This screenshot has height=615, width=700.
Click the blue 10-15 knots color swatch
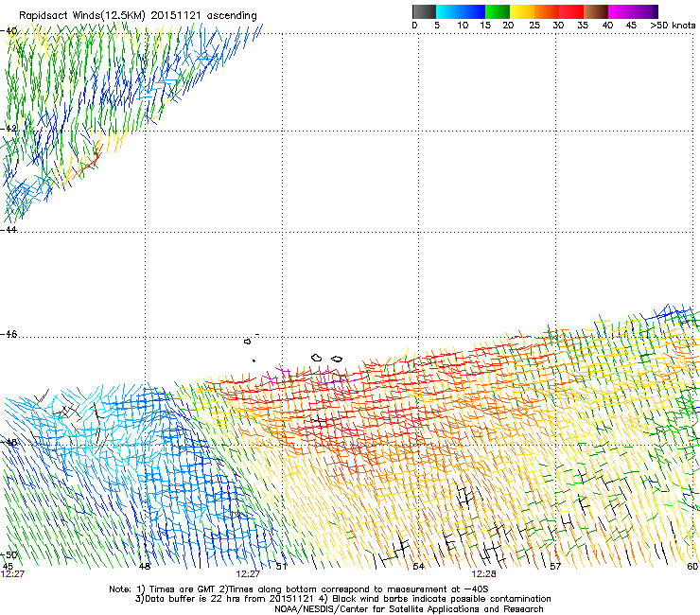pyautogui.click(x=473, y=11)
